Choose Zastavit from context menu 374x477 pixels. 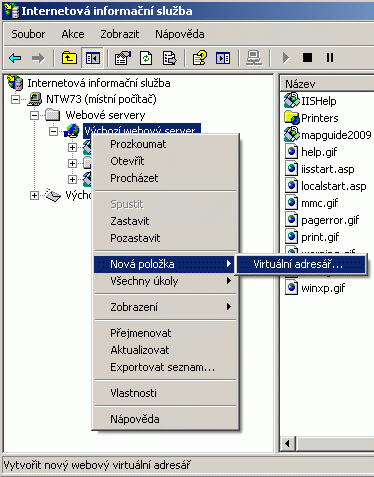pyautogui.click(x=165, y=221)
